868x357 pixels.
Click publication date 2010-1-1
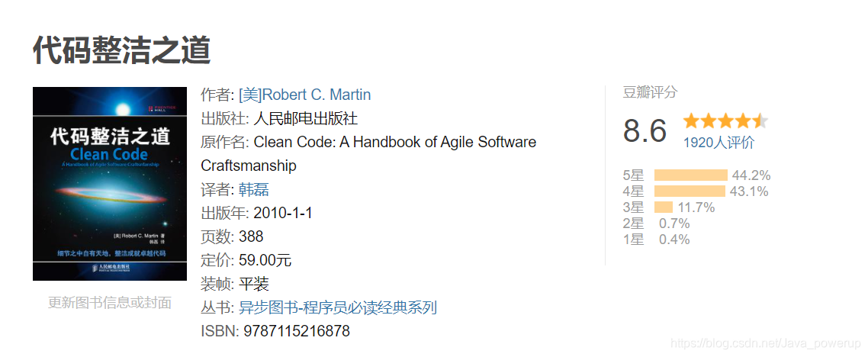[283, 213]
